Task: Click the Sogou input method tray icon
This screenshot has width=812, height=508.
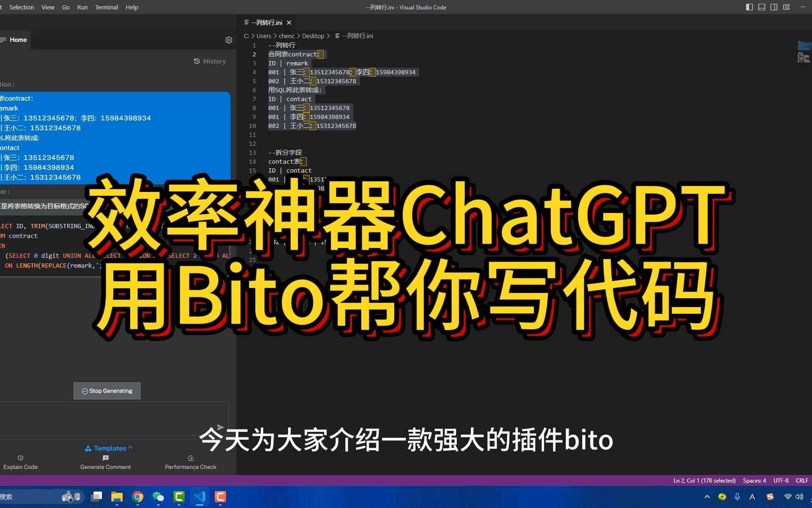Action: [x=770, y=497]
